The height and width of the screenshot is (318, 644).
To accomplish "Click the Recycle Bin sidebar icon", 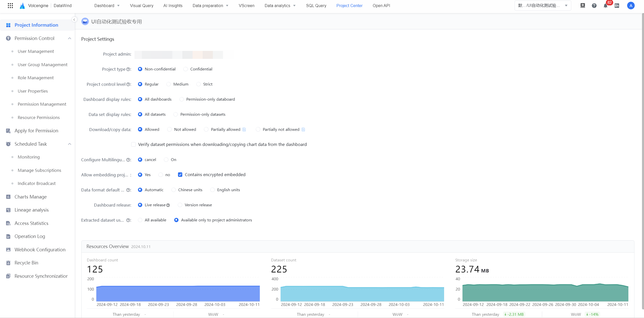I will pos(8,263).
